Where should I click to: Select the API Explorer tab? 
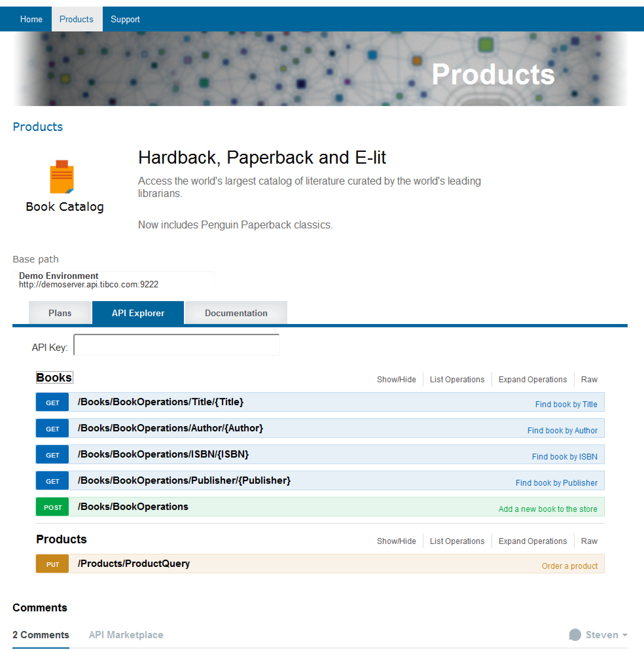tap(138, 313)
